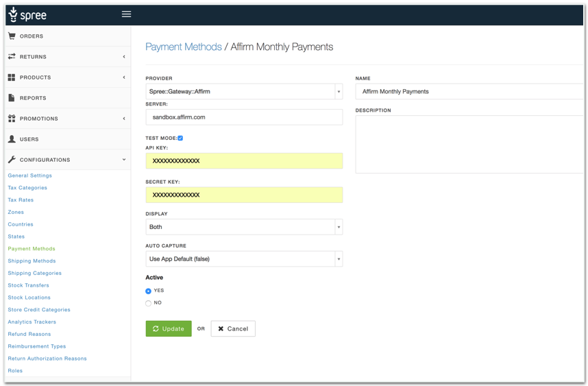Screen dimensions: 588x386
Task: Click the Users person icon
Action: (x=12, y=138)
